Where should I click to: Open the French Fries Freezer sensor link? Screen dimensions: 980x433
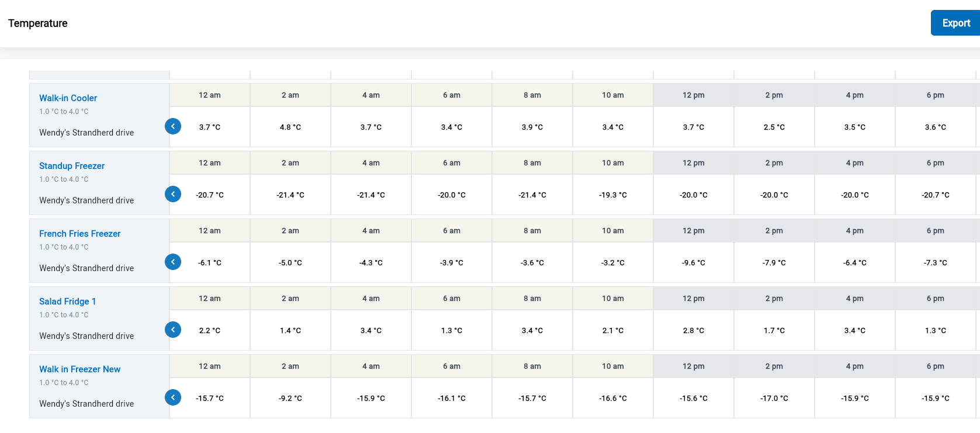click(x=79, y=234)
